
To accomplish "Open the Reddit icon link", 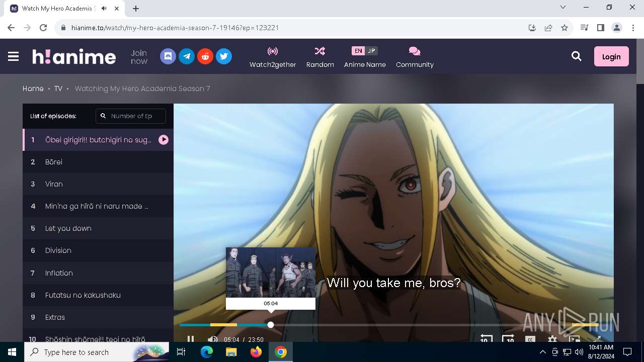I will tap(205, 56).
